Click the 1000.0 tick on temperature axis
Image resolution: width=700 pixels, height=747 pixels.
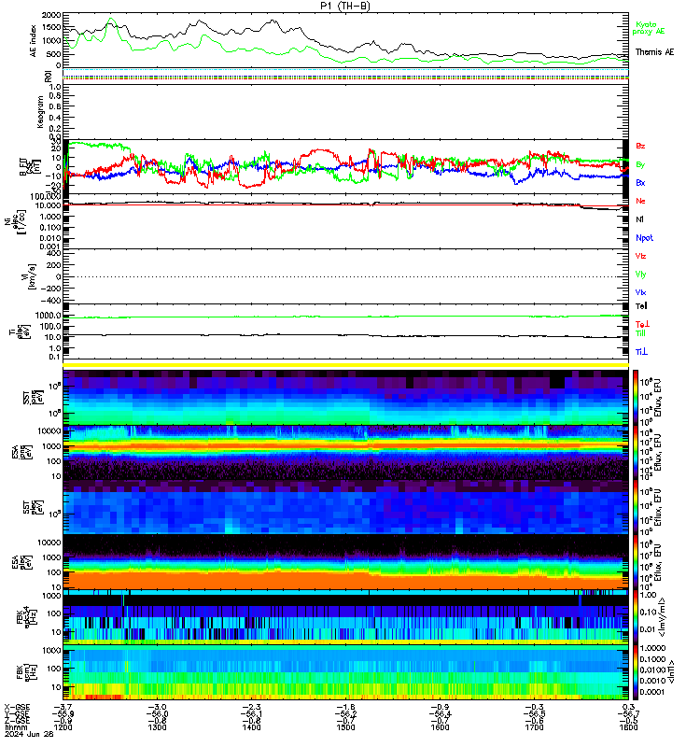click(x=49, y=316)
